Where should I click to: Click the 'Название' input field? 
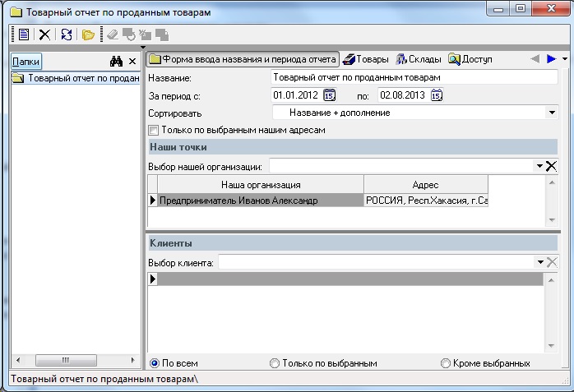[414, 77]
